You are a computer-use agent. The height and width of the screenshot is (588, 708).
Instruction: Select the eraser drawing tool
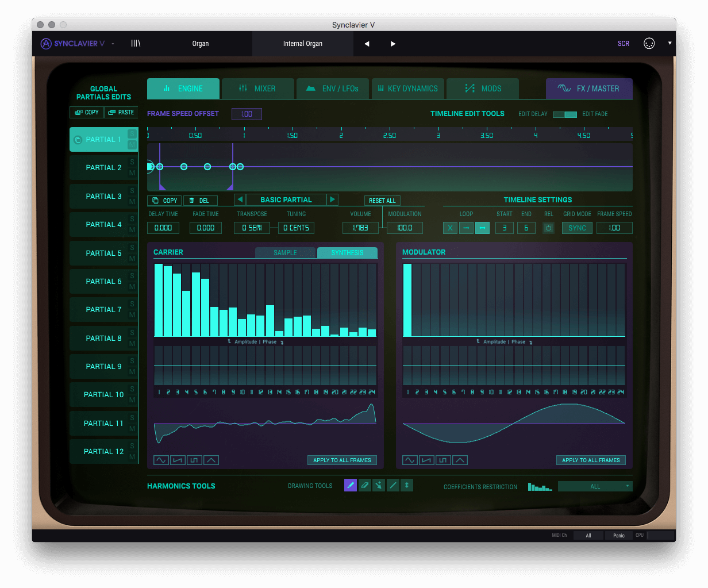pyautogui.click(x=365, y=485)
